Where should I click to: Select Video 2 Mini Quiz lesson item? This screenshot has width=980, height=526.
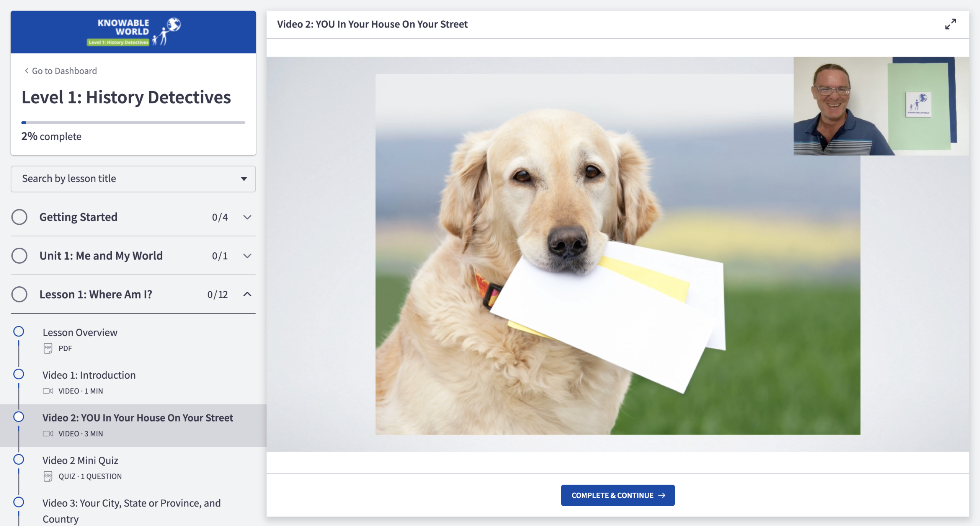[80, 461]
